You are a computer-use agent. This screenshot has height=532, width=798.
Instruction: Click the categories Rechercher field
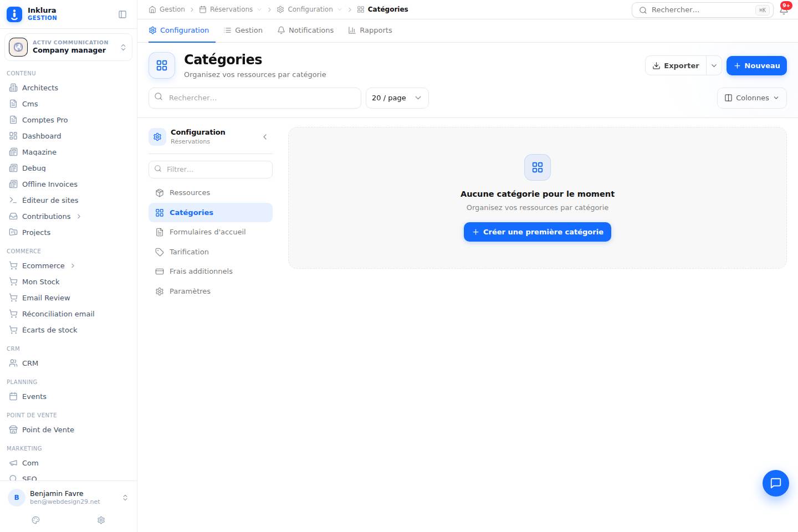(255, 98)
